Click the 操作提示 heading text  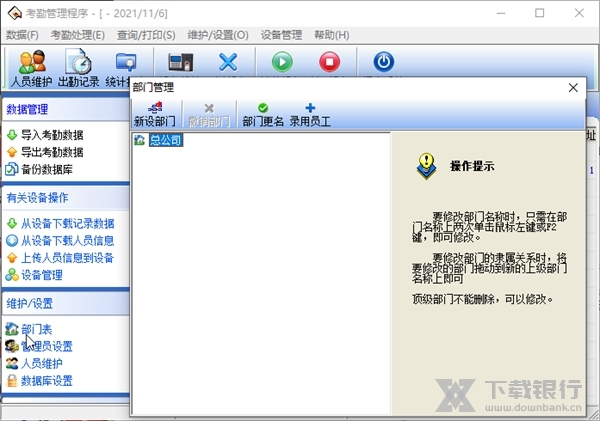pyautogui.click(x=472, y=166)
